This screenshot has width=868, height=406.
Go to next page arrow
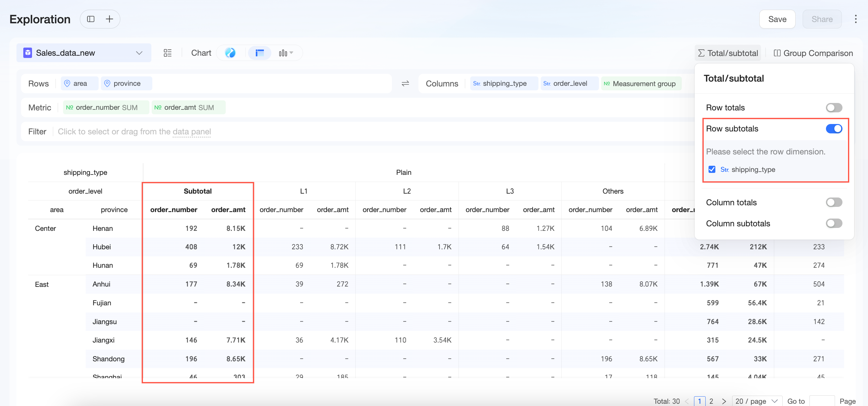pyautogui.click(x=723, y=401)
